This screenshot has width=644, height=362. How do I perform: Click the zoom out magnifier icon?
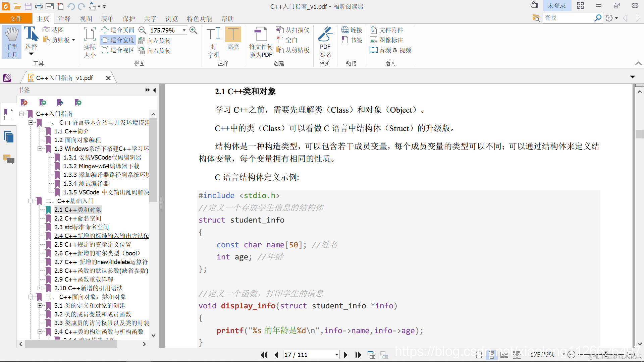click(x=142, y=30)
